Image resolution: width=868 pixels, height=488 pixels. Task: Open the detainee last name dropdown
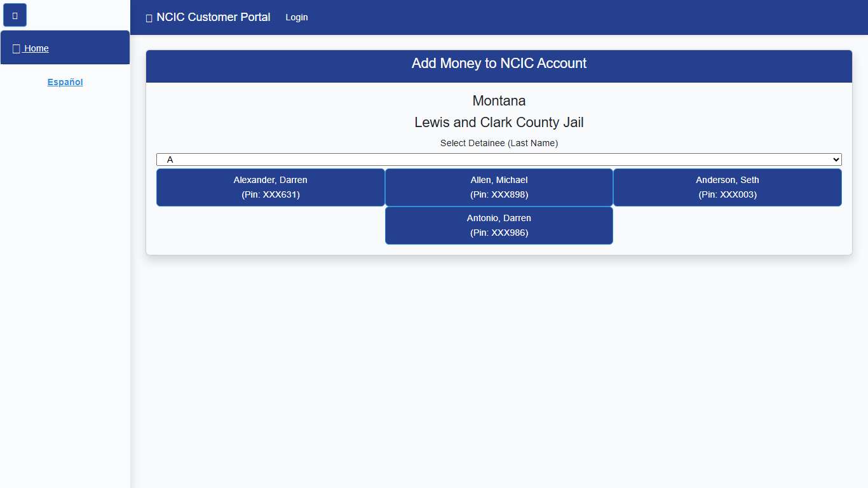point(499,159)
